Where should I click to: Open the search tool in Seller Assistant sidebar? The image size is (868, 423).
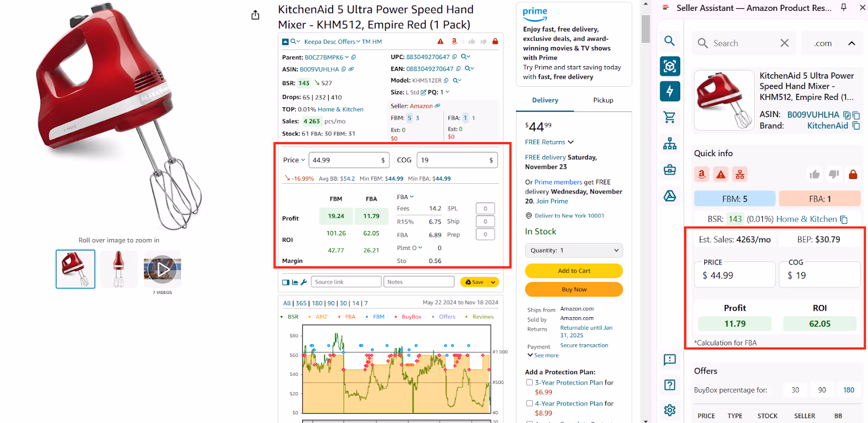tap(669, 41)
